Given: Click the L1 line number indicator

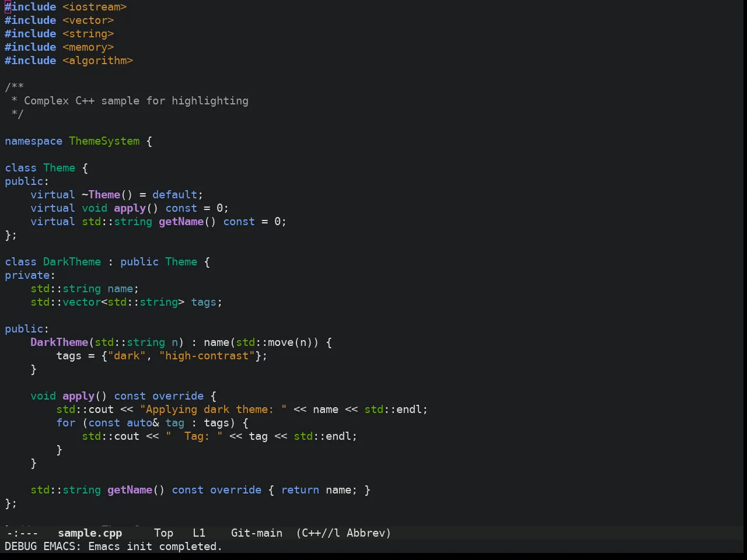Looking at the screenshot, I should tap(199, 533).
